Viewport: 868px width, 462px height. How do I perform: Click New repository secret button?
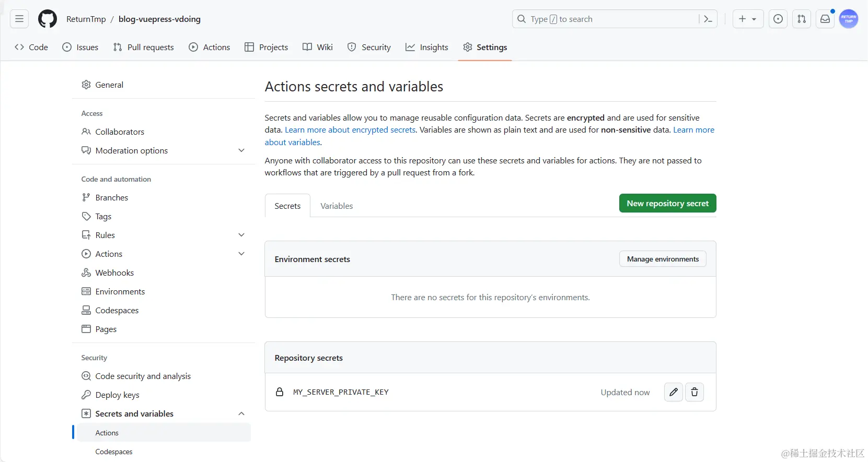pyautogui.click(x=667, y=204)
